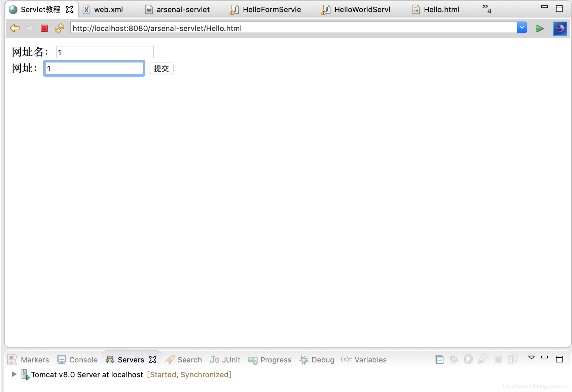Open the URL history dropdown arrow

pos(522,28)
